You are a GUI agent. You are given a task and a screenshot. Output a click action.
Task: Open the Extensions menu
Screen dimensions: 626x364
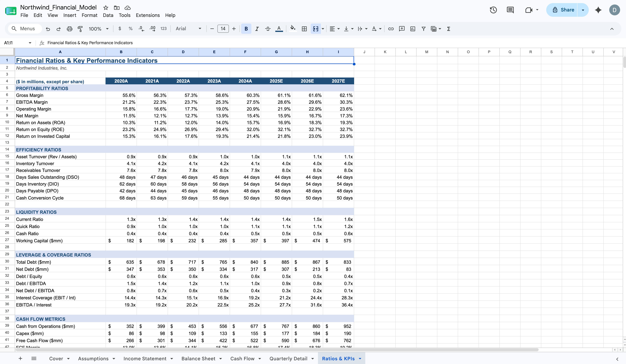(148, 15)
